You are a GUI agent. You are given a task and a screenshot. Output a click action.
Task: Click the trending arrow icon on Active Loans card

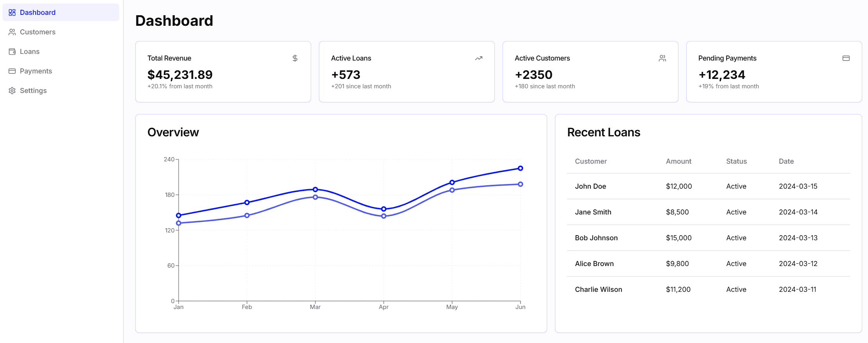pos(479,58)
